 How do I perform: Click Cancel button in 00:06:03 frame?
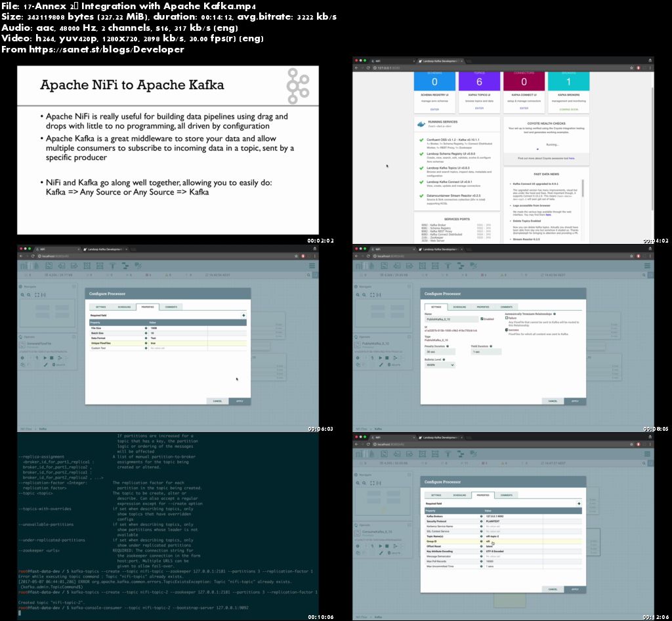coord(218,401)
